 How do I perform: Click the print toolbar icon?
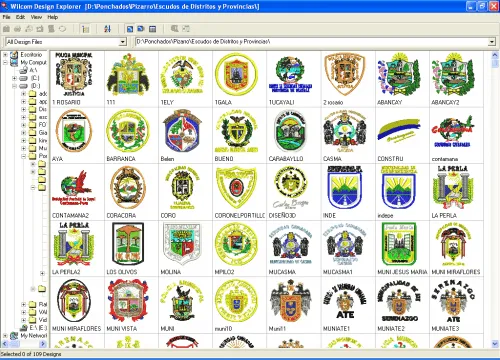(17, 29)
